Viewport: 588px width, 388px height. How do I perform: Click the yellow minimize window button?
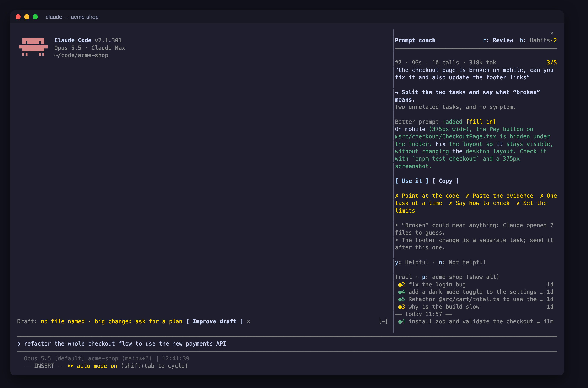click(x=27, y=17)
